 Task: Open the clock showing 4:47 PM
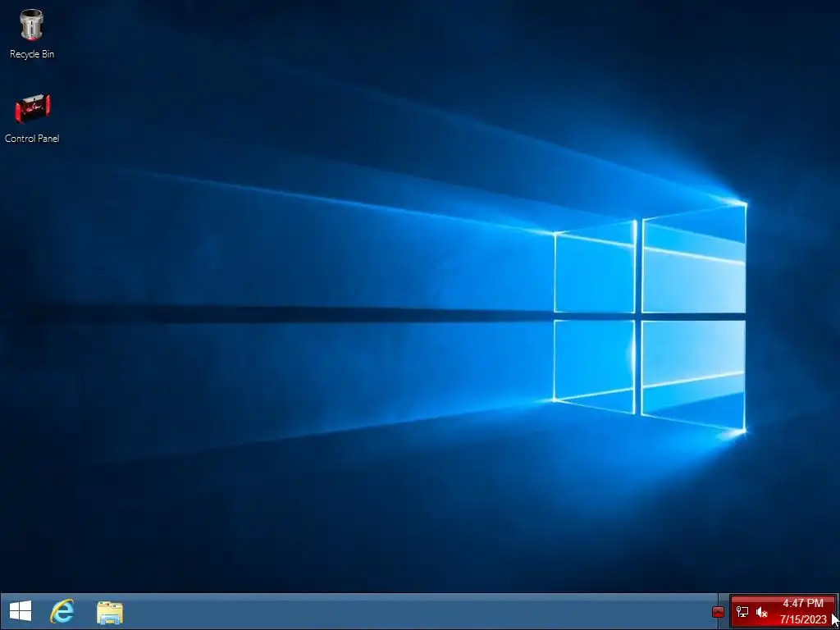coord(802,604)
